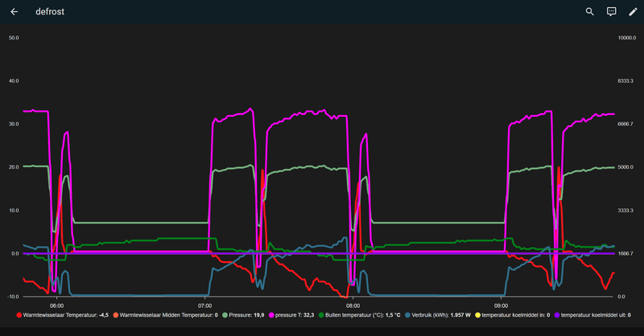Toggle Warmtewisselaar Temperatuur series in legend

pyautogui.click(x=63, y=315)
